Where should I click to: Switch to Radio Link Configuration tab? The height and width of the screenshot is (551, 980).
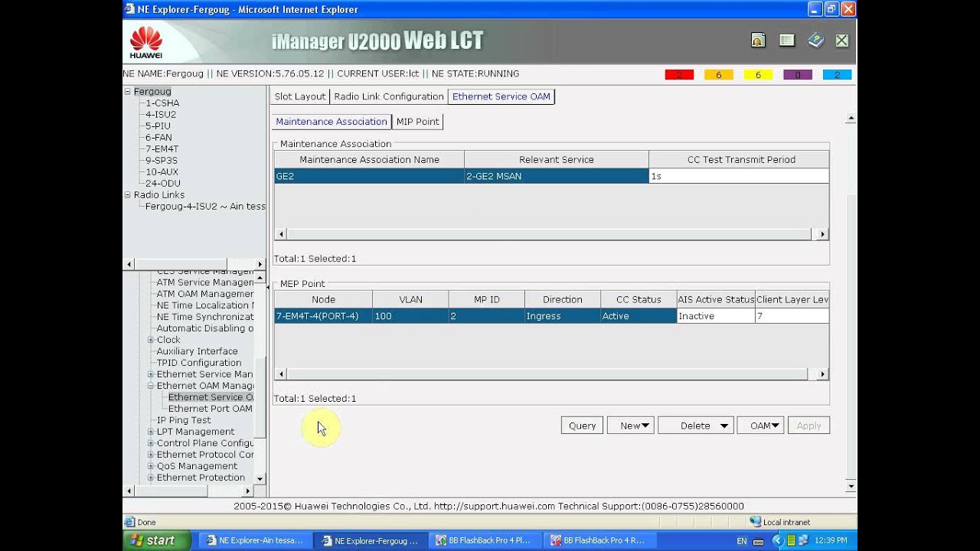pyautogui.click(x=389, y=96)
